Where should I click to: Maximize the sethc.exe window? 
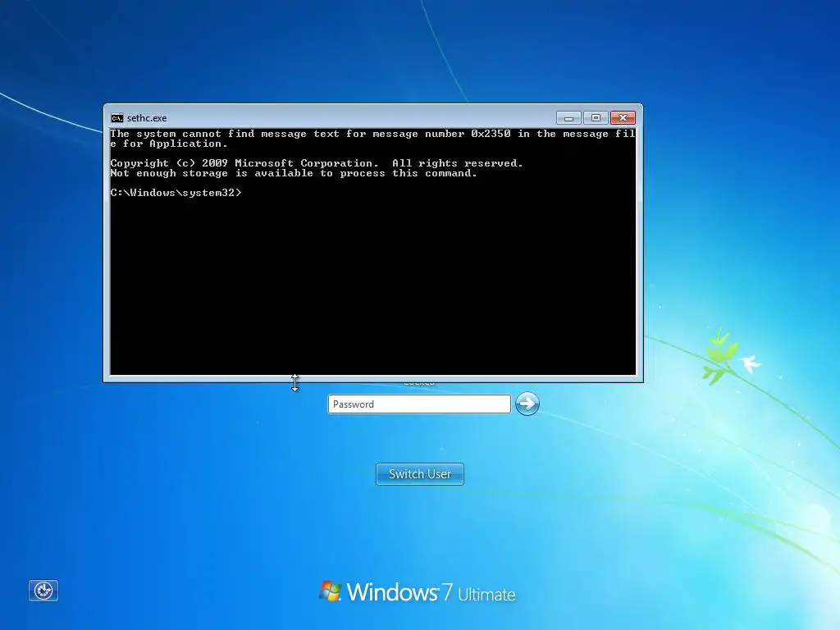[x=596, y=117]
